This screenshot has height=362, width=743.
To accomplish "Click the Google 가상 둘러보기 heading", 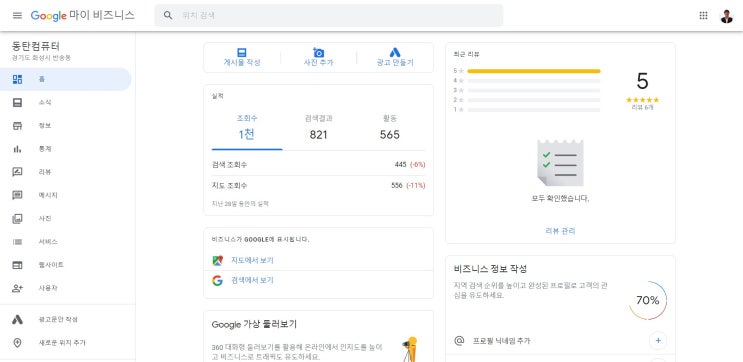I will [254, 325].
